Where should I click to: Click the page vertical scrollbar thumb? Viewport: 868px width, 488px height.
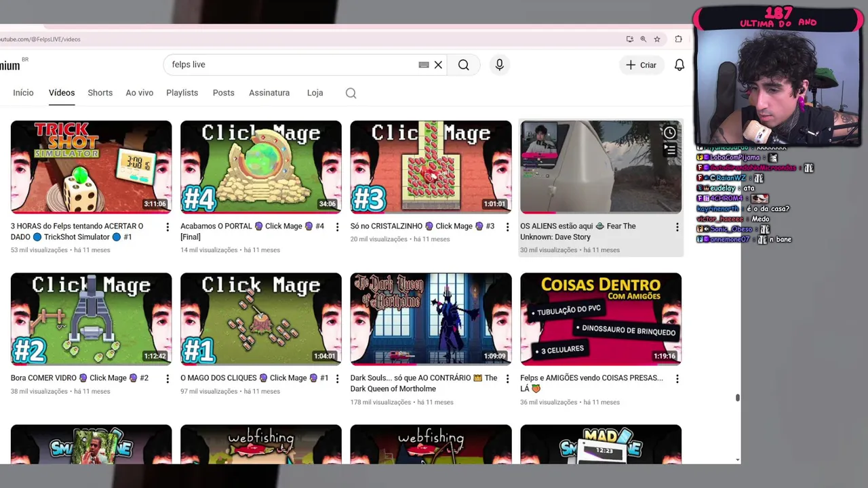pos(737,398)
